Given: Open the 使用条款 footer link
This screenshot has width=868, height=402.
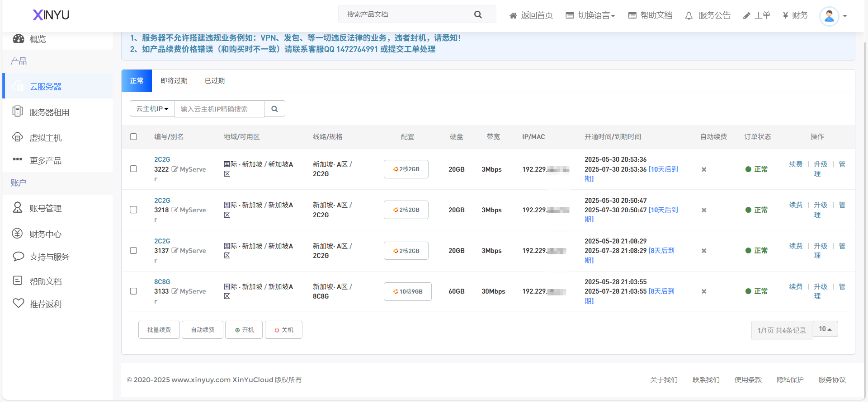Looking at the screenshot, I should [748, 380].
